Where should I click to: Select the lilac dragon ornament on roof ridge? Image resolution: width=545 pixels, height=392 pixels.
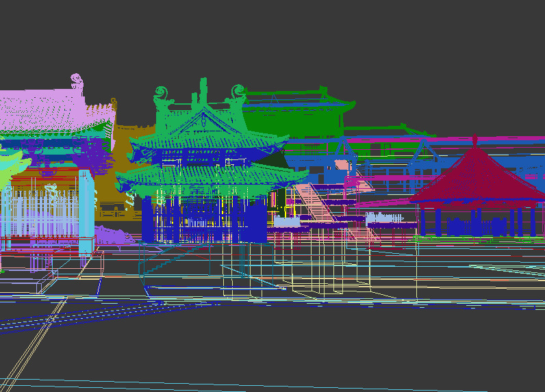pyautogui.click(x=77, y=82)
